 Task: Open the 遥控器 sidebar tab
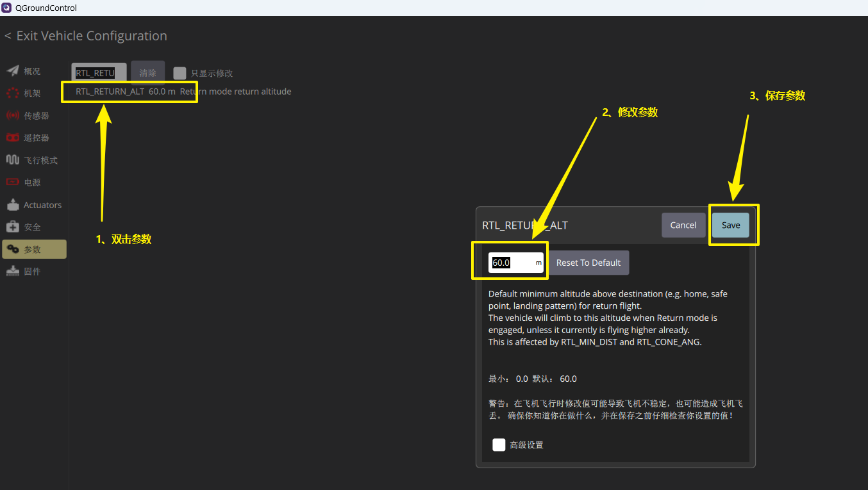34,138
